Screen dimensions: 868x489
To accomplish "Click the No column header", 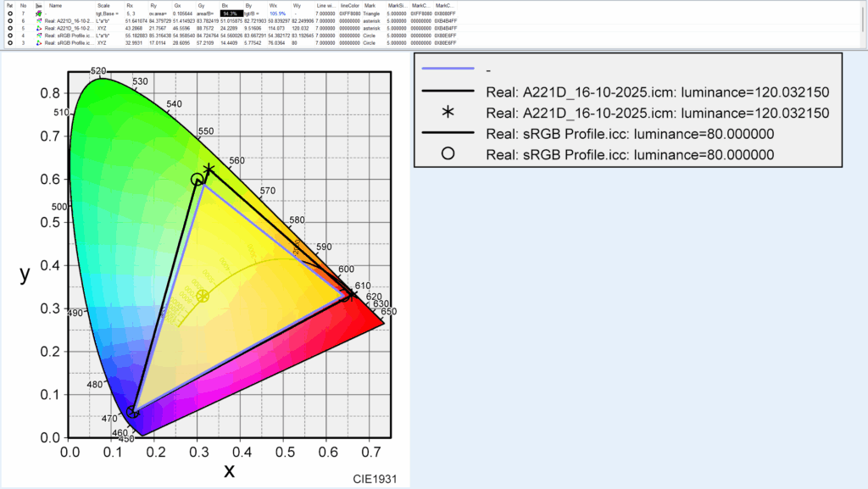I will (23, 6).
